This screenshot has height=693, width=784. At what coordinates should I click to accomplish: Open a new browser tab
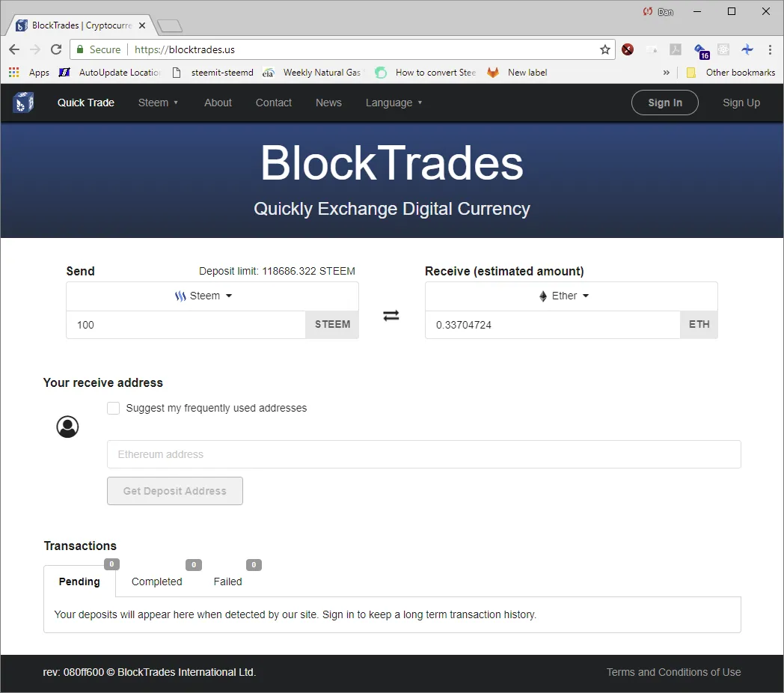170,25
